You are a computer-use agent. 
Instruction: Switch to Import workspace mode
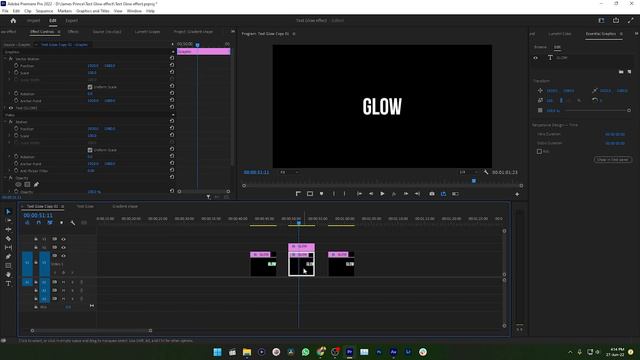coord(33,20)
